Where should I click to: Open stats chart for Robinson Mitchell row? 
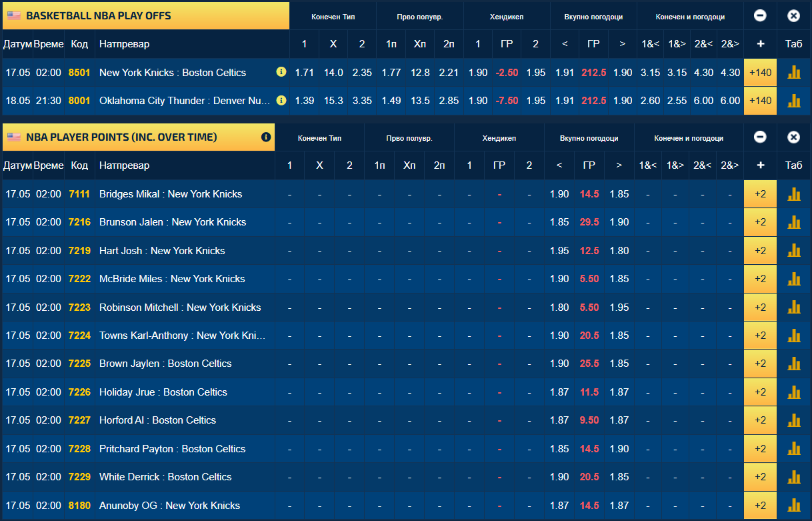[793, 308]
